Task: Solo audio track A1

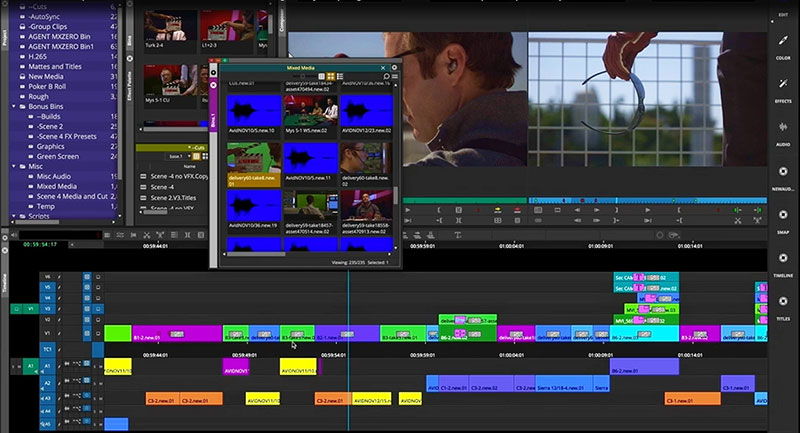Action: (x=95, y=367)
